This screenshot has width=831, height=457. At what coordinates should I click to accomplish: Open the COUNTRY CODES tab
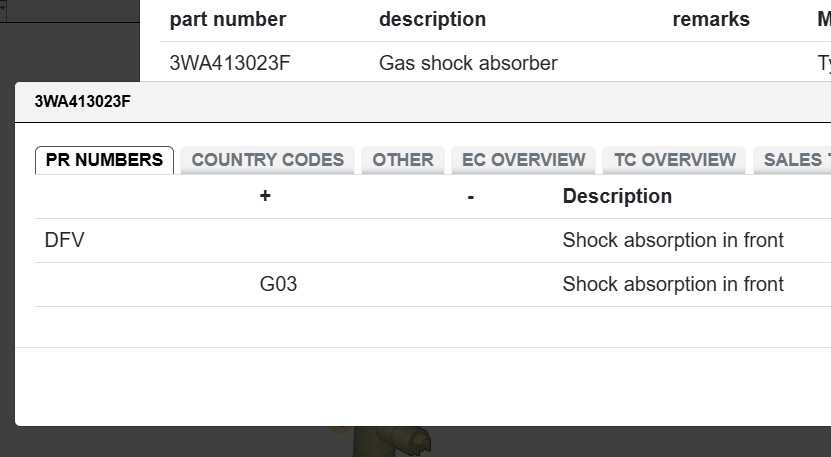pyautogui.click(x=267, y=160)
